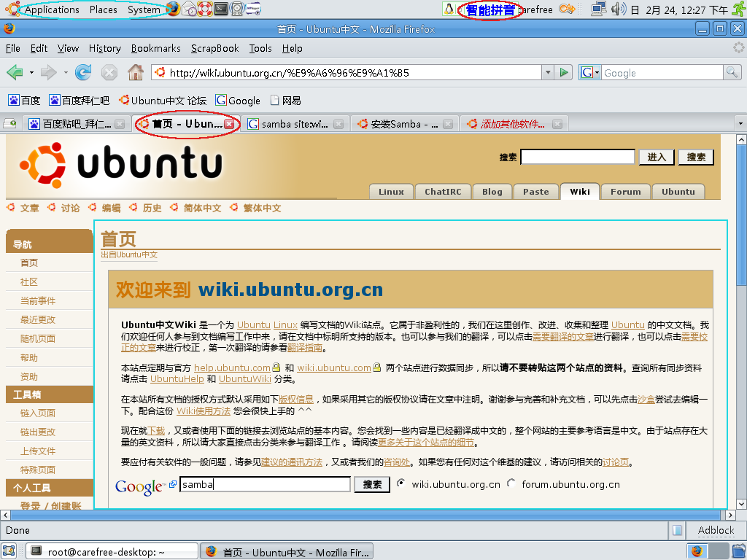Click 搜索 button next to 进入

point(696,157)
